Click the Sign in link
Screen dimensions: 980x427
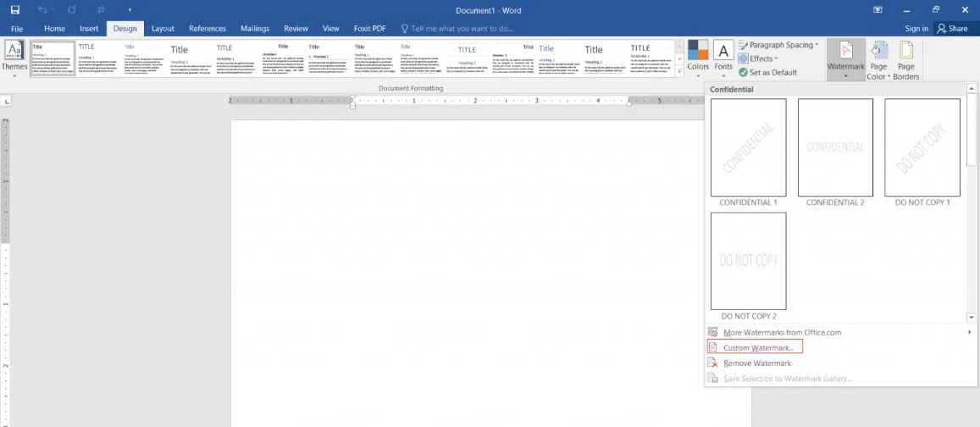[916, 29]
